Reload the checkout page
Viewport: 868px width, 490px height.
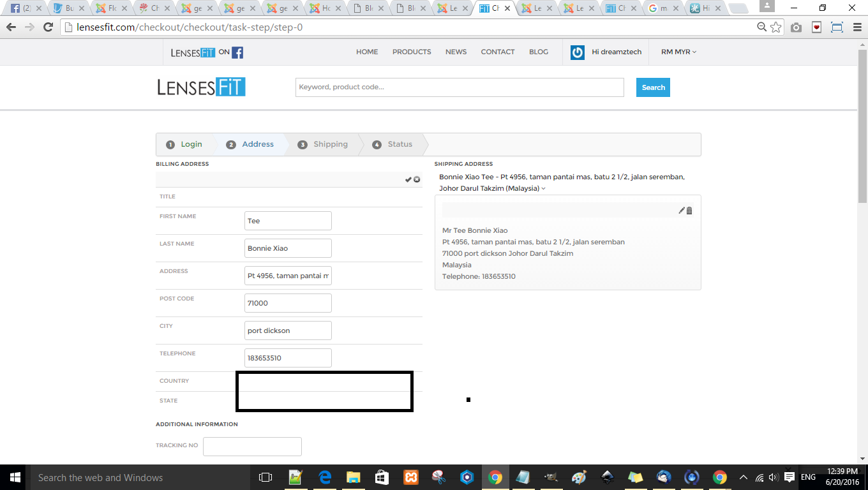coord(48,27)
